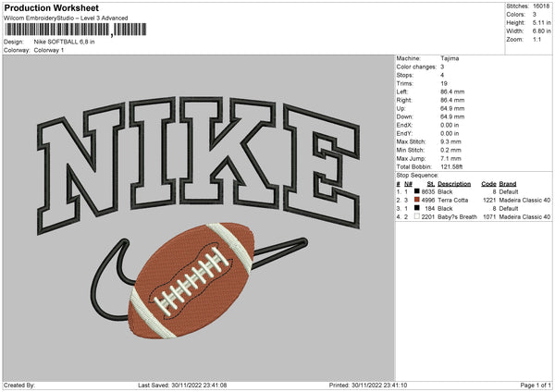Click the Max Stitch value '9.3 mm'

coord(450,141)
